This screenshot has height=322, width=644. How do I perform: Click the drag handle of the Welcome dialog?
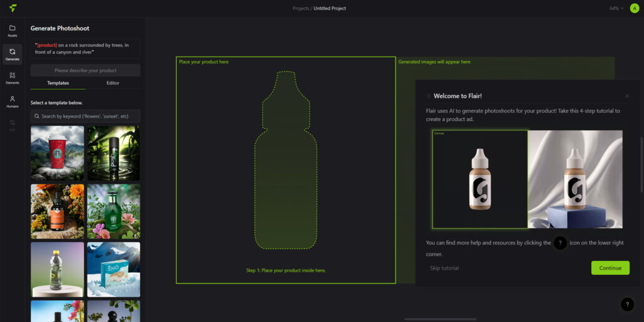(429, 96)
